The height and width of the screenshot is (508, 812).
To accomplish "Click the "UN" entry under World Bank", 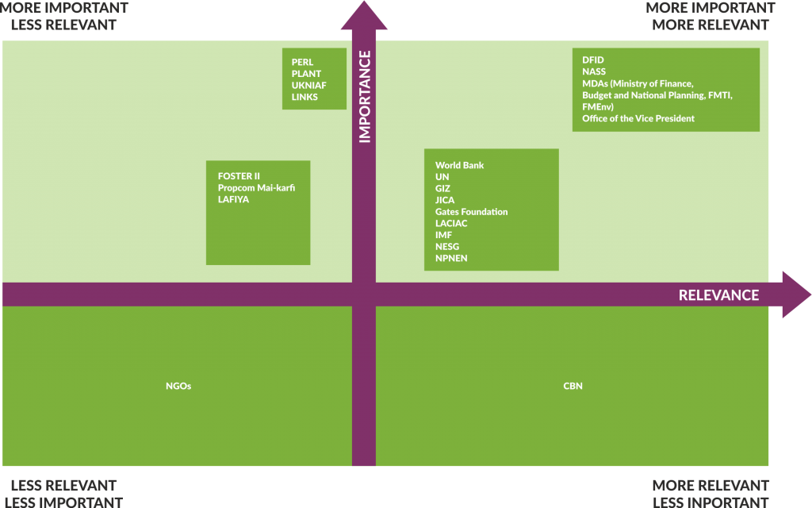I will (x=442, y=177).
